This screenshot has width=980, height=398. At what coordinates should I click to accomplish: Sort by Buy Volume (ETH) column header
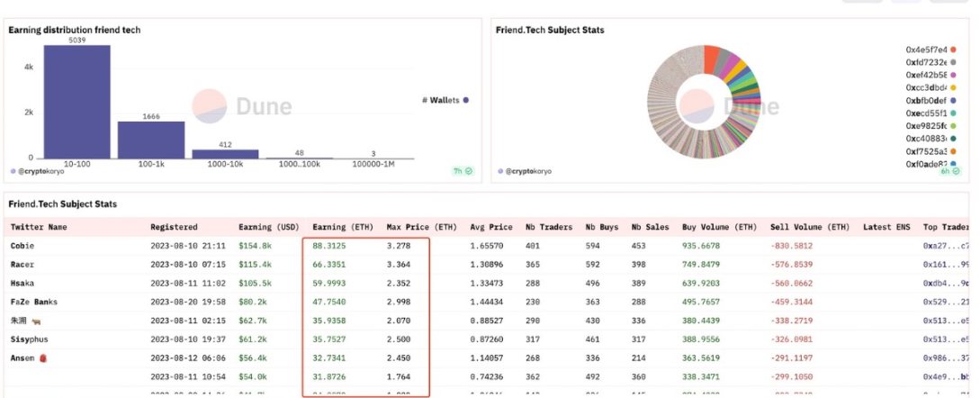tap(716, 227)
